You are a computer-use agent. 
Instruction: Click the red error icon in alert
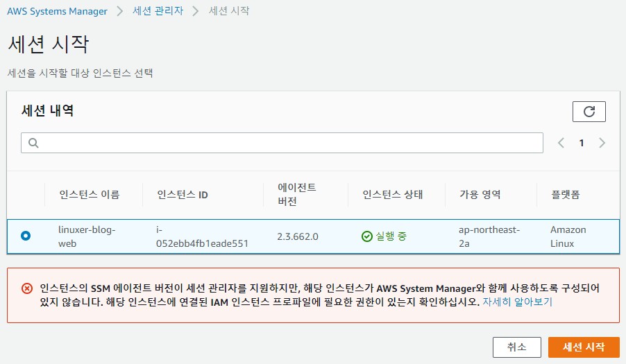[26, 288]
